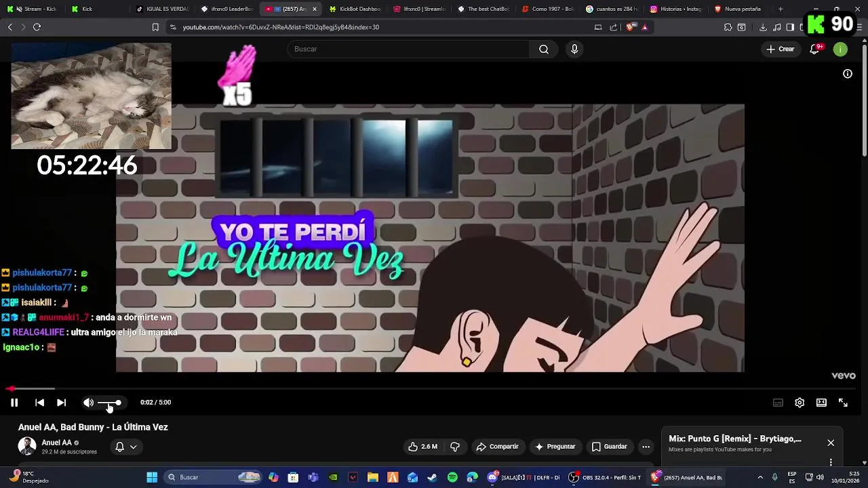This screenshot has width=868, height=488.
Task: Click the page vertical scrollbar
Action: coord(864,102)
